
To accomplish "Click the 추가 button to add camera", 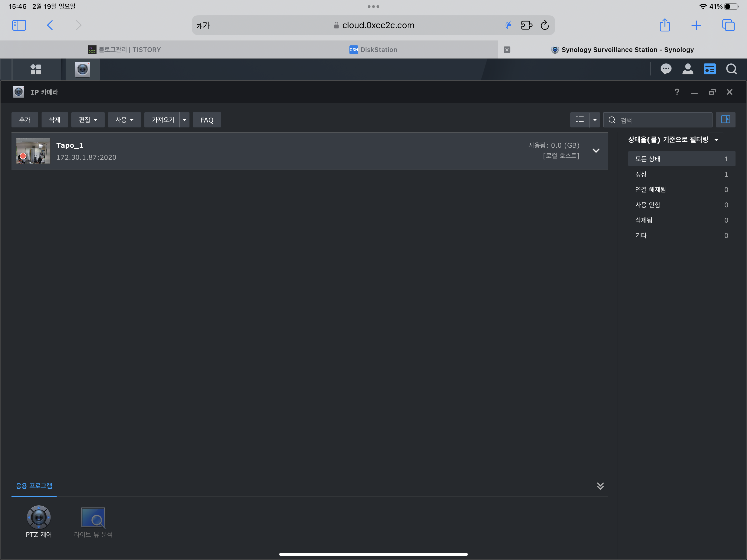I will [x=25, y=120].
